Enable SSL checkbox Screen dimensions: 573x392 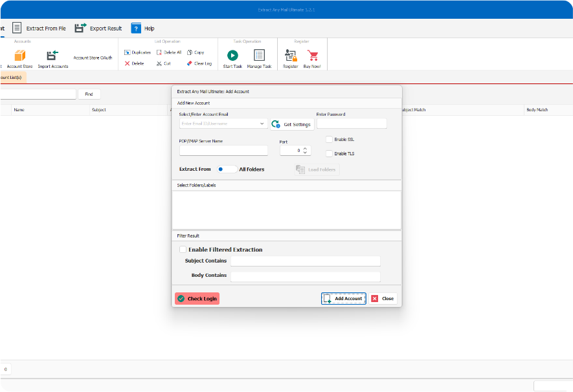(x=330, y=140)
